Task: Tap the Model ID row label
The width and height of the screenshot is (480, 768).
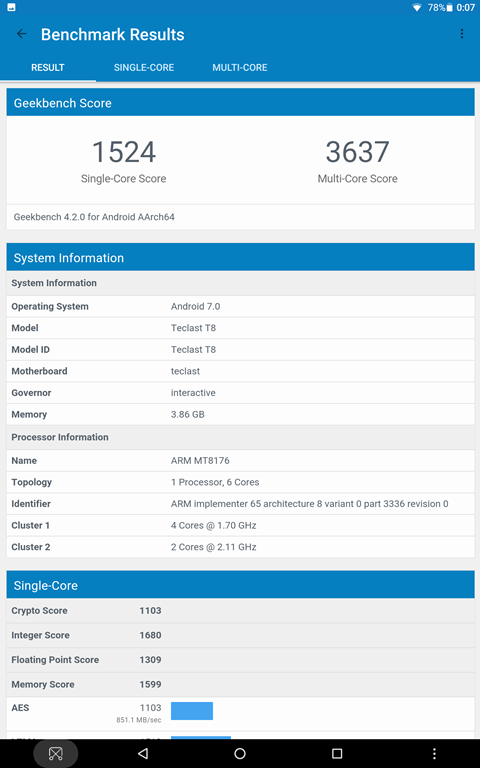Action: pyautogui.click(x=30, y=350)
